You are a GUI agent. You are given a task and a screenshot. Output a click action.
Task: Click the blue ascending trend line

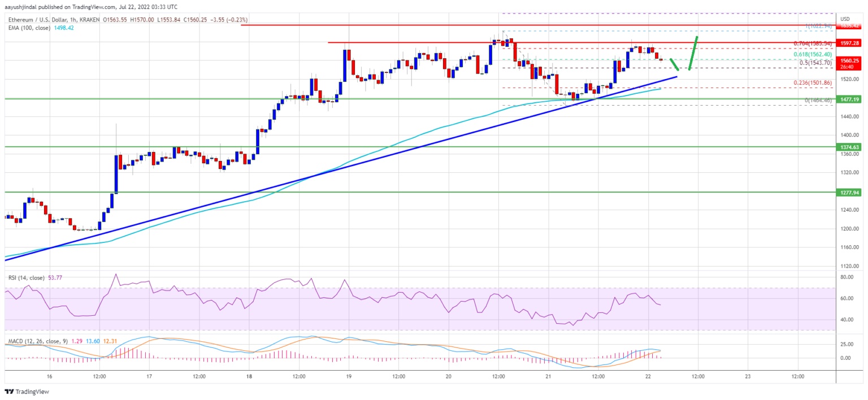pos(339,166)
